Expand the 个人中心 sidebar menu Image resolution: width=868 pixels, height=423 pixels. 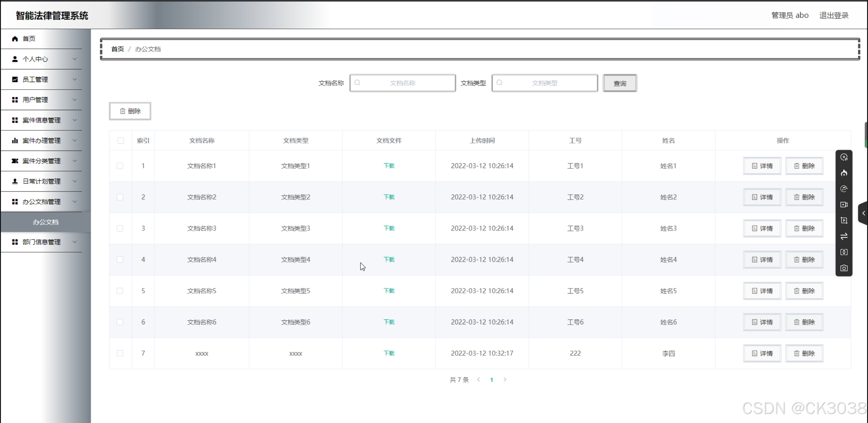coord(42,59)
